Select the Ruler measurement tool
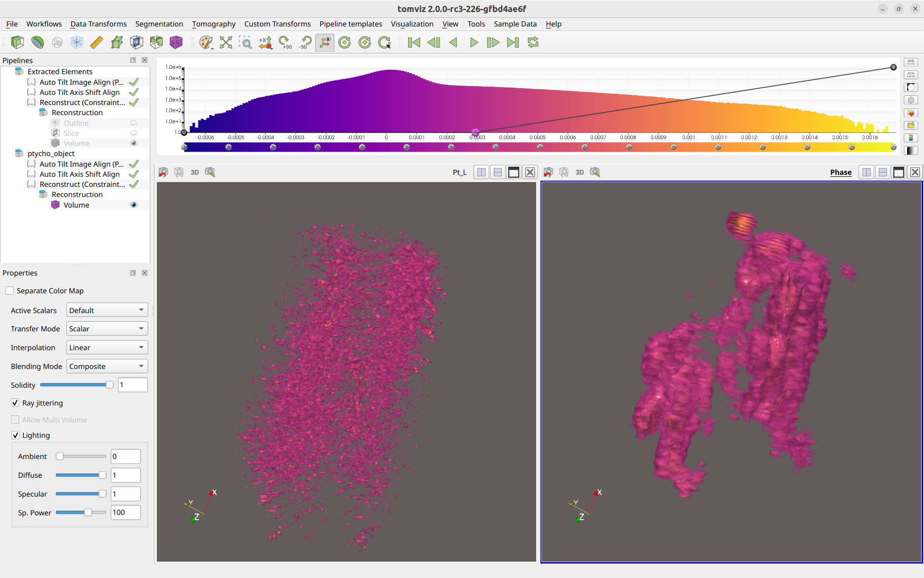This screenshot has height=578, width=924. pos(97,42)
